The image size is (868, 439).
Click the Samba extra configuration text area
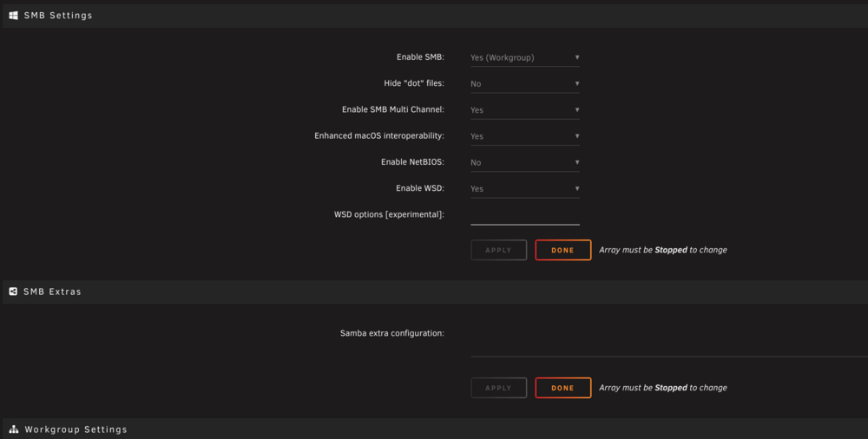click(x=669, y=339)
